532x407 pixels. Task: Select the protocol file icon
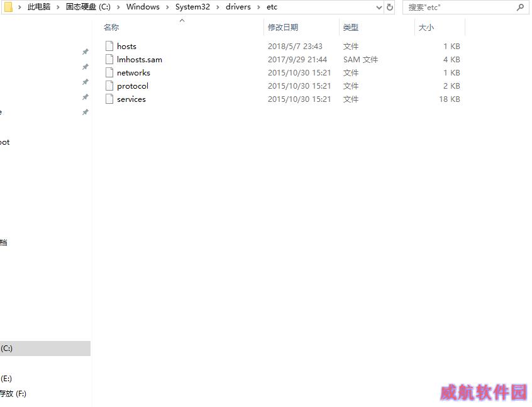coord(109,86)
